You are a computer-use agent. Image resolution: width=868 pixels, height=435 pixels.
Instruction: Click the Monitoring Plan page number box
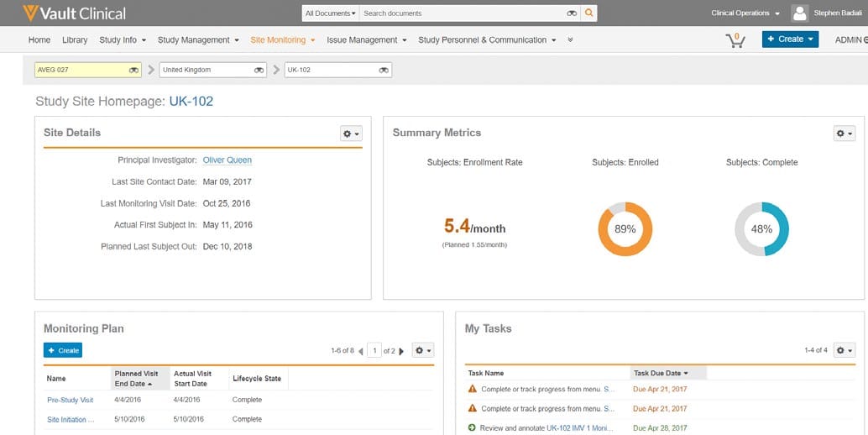374,350
